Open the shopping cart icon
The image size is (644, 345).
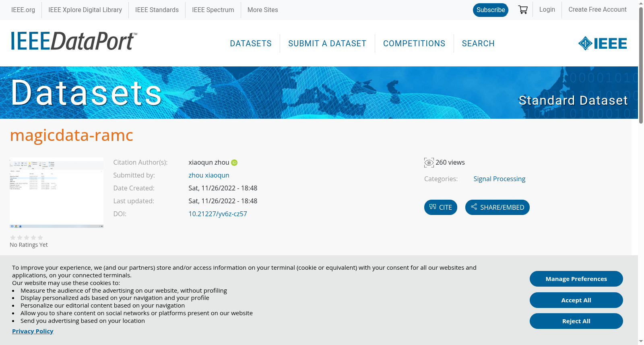click(523, 10)
